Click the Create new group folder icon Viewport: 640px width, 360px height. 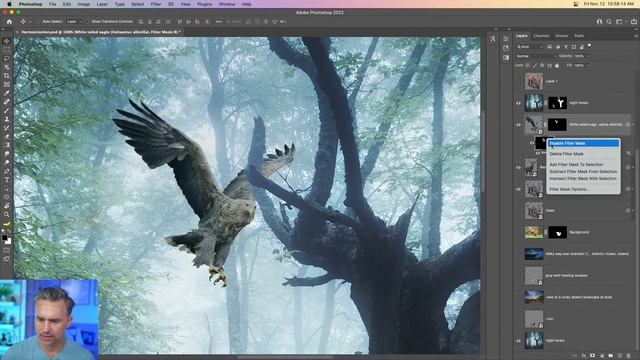(611, 356)
